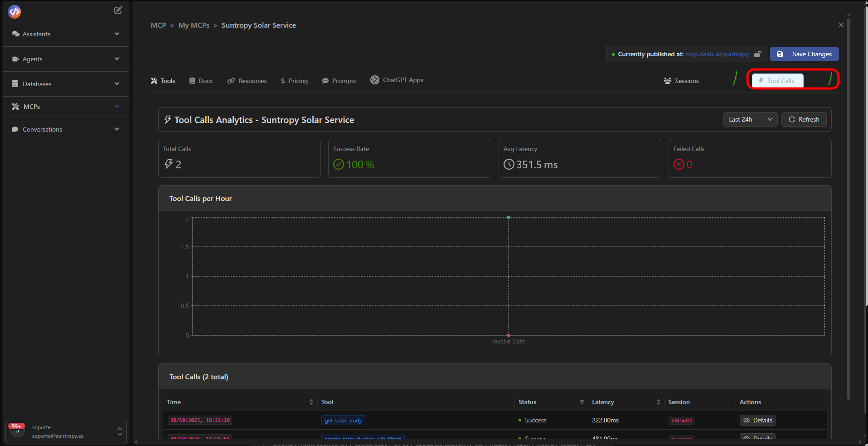This screenshot has width=868, height=446.
Task: Expand the Agents section chevron
Action: click(117, 59)
